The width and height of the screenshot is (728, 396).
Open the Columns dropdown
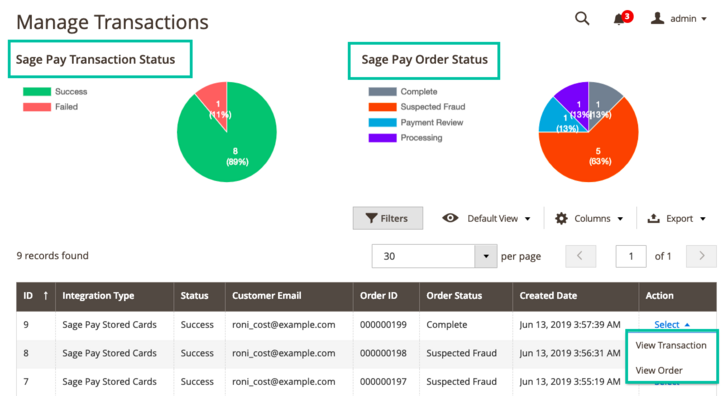[x=589, y=218]
